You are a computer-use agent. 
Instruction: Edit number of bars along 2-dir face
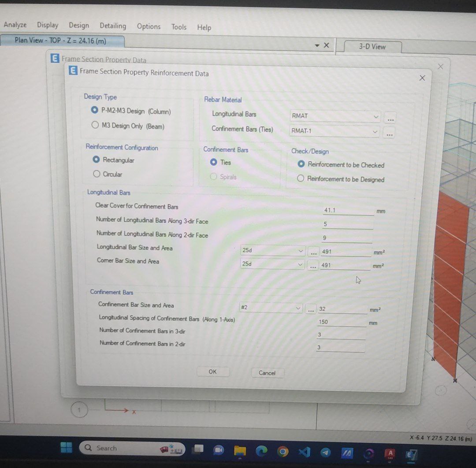[347, 238]
